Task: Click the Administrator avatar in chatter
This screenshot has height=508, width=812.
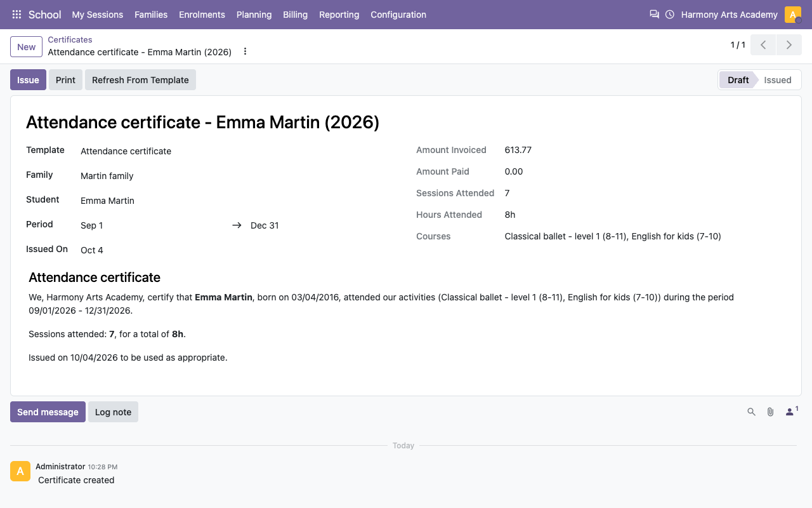Action: (x=20, y=471)
